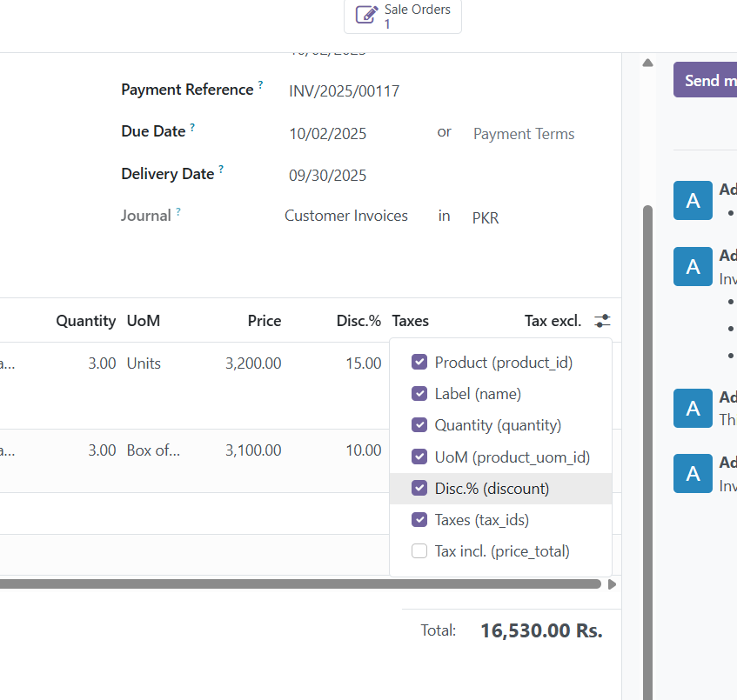Open the column settings adjust icon

[602, 321]
